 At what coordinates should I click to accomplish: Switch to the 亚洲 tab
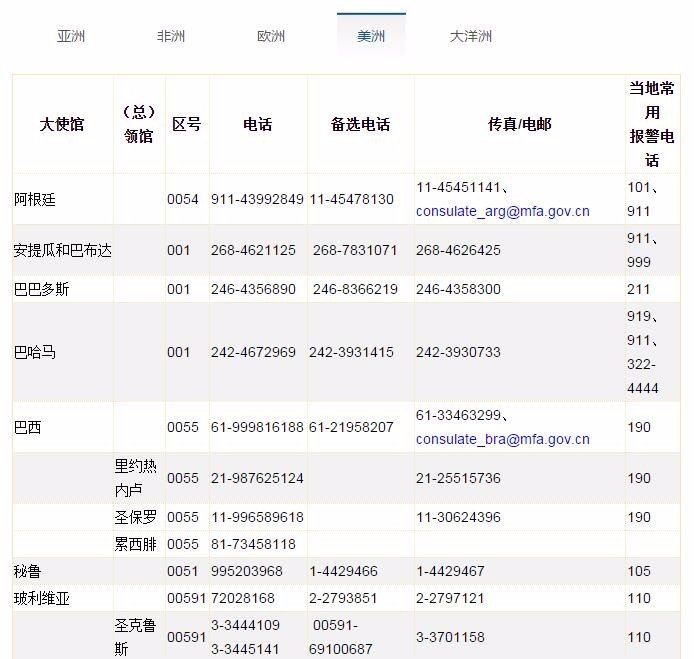pyautogui.click(x=71, y=36)
